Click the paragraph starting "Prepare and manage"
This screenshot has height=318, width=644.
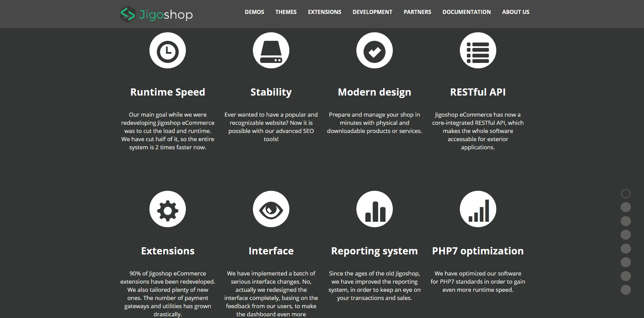coord(374,123)
